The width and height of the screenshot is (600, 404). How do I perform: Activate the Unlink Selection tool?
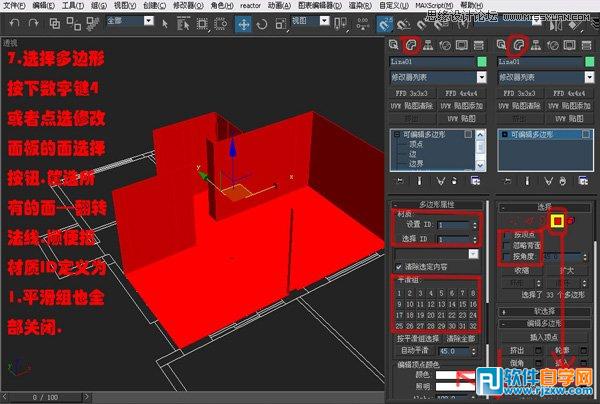(x=73, y=24)
